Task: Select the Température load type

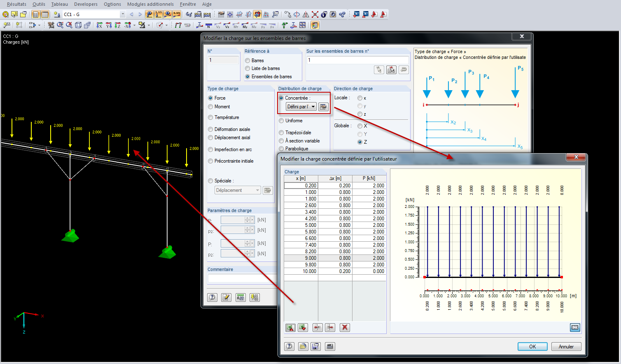Action: coord(210,117)
